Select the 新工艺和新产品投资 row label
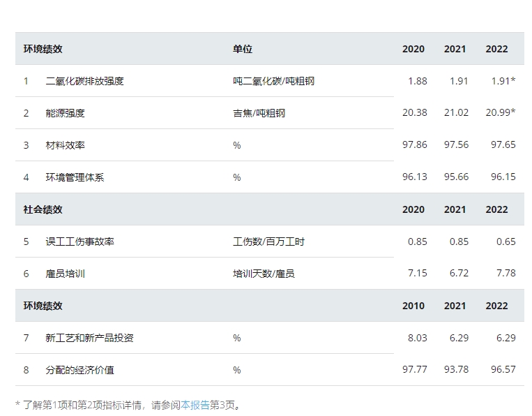Screen dimensions: 532x416 (89, 338)
